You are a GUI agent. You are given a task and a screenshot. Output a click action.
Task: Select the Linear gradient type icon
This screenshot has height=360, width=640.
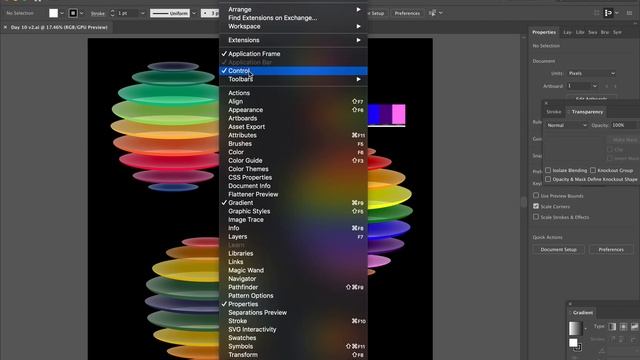[612, 327]
